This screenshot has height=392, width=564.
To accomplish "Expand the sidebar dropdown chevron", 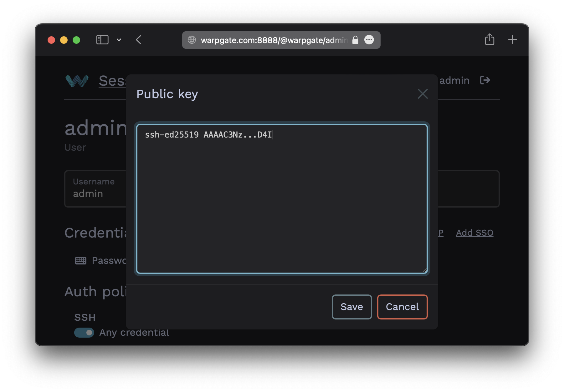I will tap(119, 40).
